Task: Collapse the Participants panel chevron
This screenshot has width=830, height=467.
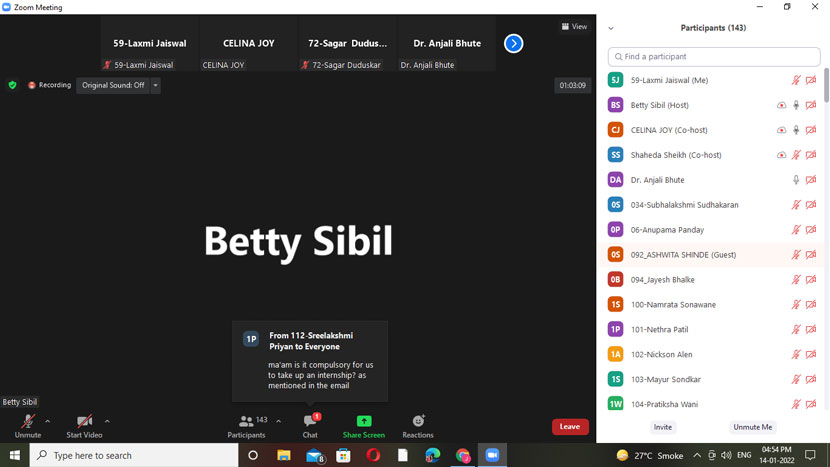Action: click(611, 28)
